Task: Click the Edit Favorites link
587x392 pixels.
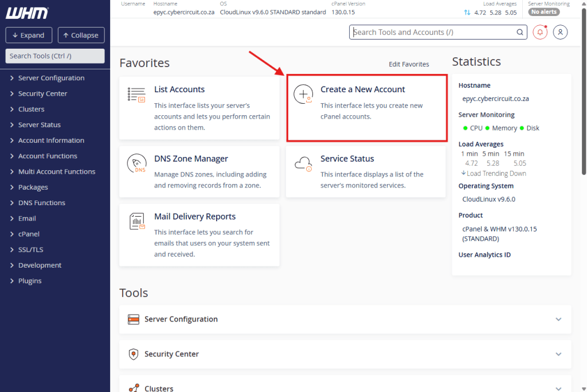Action: tap(409, 64)
